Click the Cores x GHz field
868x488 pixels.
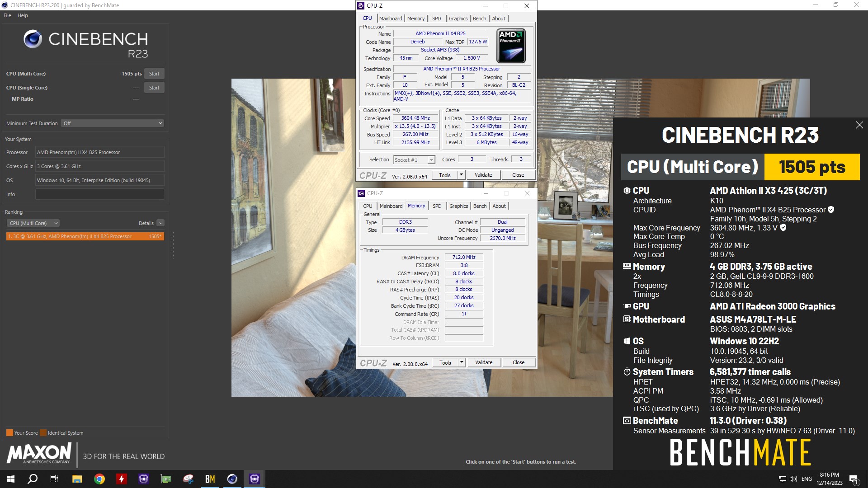point(100,166)
